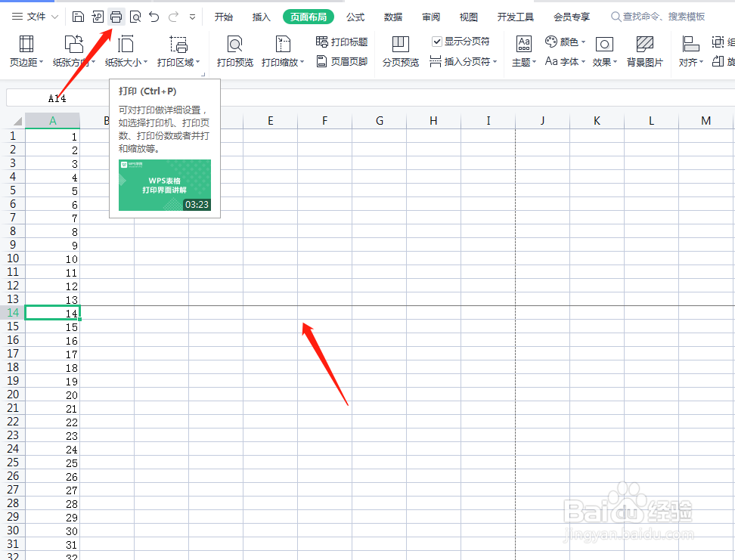The width and height of the screenshot is (735, 560).
Task: Click cell A25 containing 25
Action: tap(52, 462)
